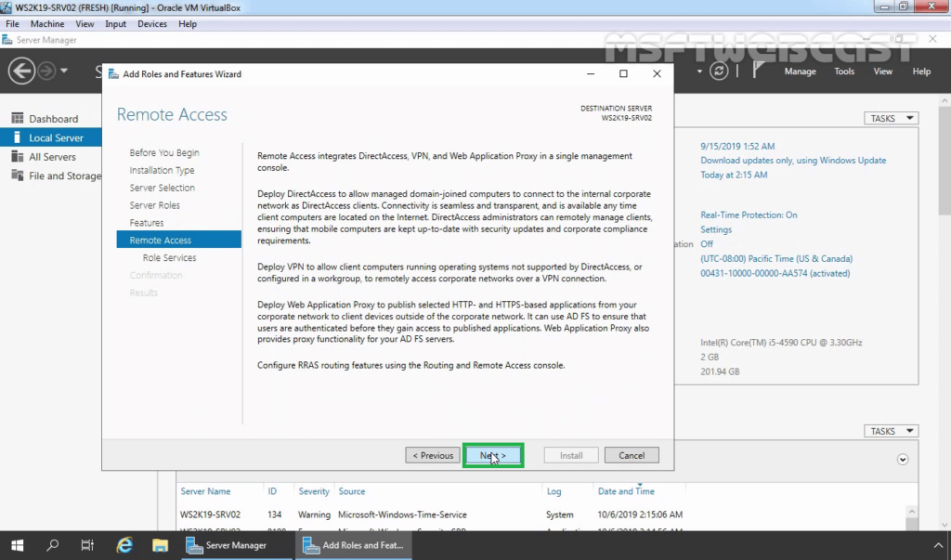The width and height of the screenshot is (951, 560).
Task: Show hidden system tray icons chevron
Action: click(x=938, y=545)
